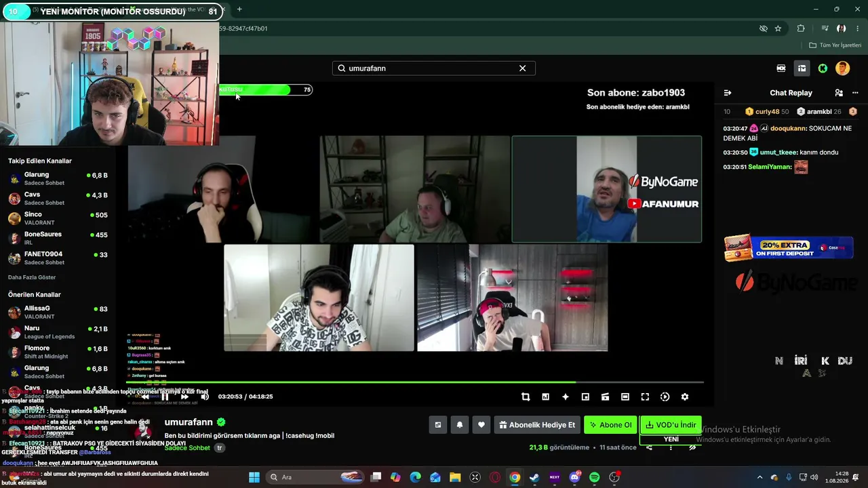
Task: Open the KCIP clips icon in header
Action: [x=781, y=68]
